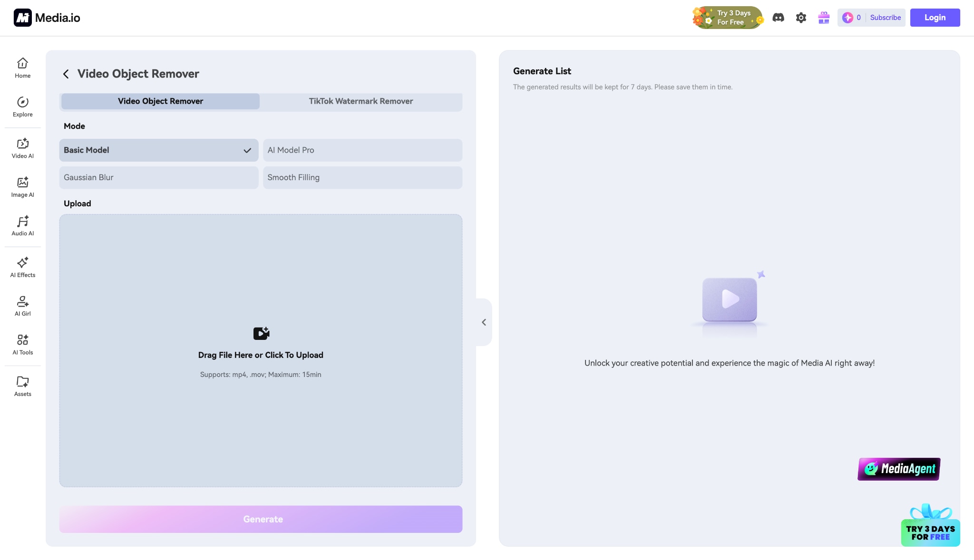Open AI Girl section
Viewport: 974px width, 560px height.
[22, 306]
